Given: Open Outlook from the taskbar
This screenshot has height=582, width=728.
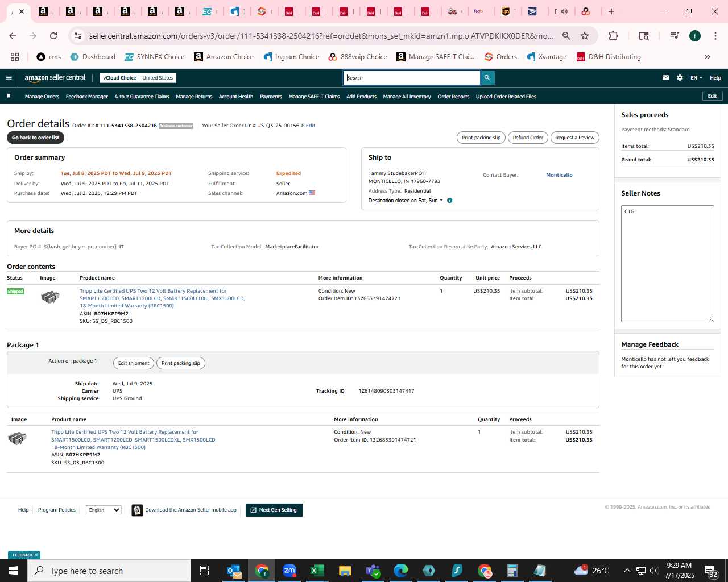Looking at the screenshot, I should click(234, 571).
